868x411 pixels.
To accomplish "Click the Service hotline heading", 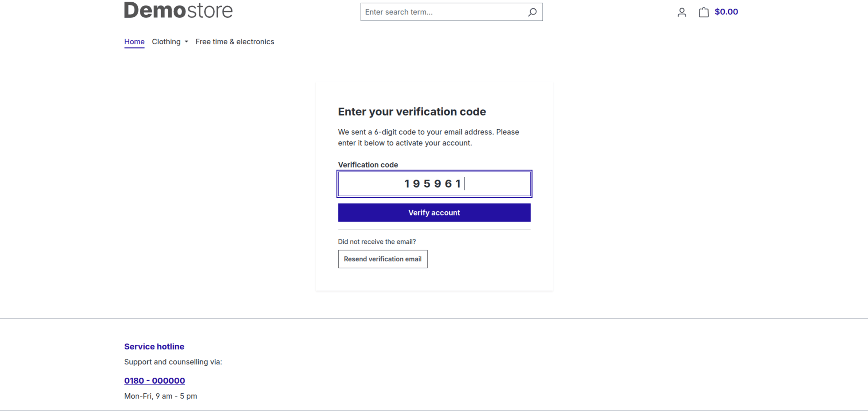I will 154,347.
